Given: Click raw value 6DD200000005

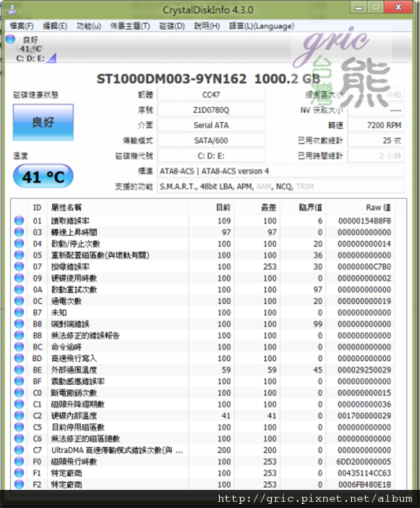Looking at the screenshot, I should [364, 461].
